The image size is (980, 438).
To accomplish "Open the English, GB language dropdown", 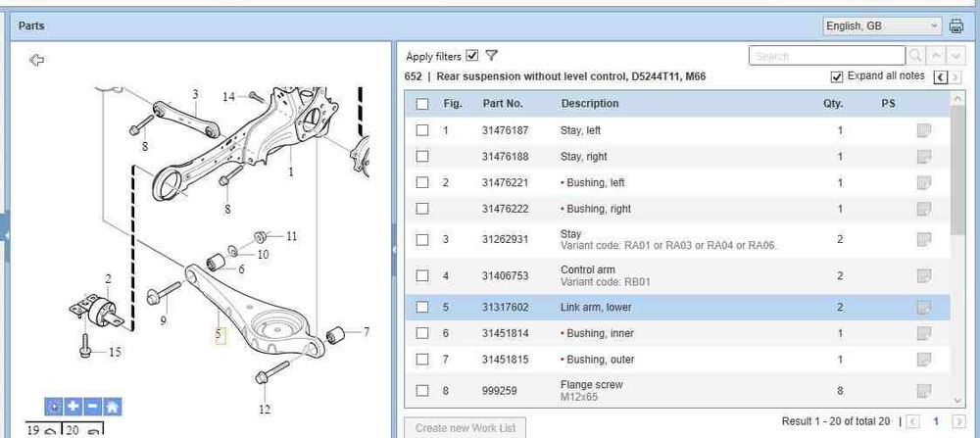I will click(882, 26).
